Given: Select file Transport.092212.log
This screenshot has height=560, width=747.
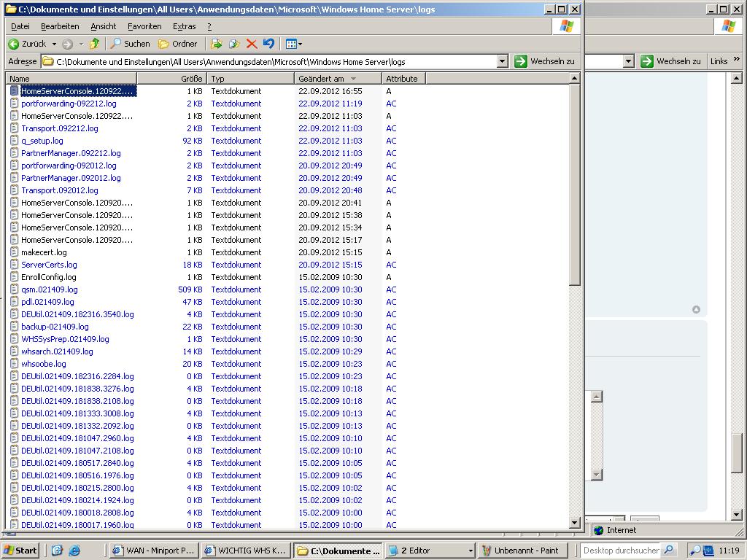Looking at the screenshot, I should pos(60,128).
